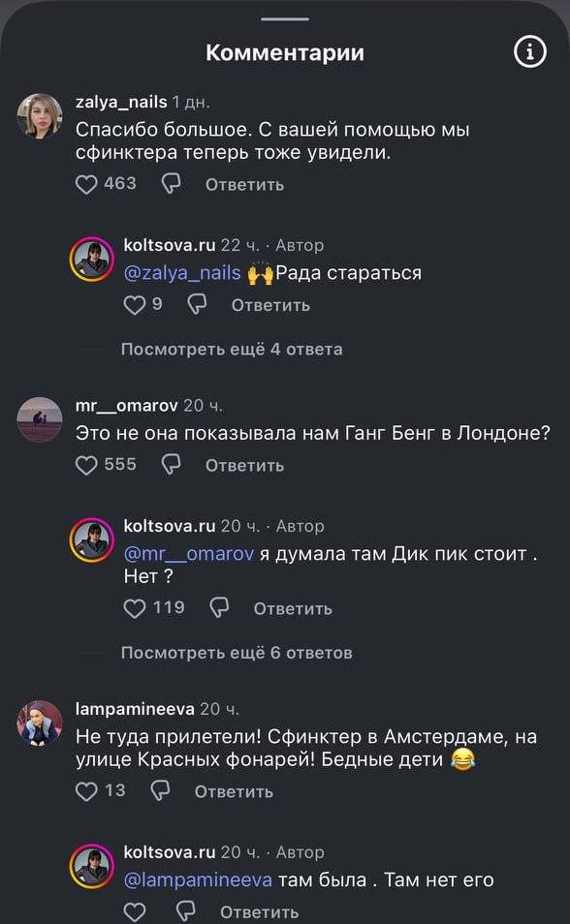570x924 pixels.
Task: Like mr__omarov comment with 555 likes
Action: 86,465
